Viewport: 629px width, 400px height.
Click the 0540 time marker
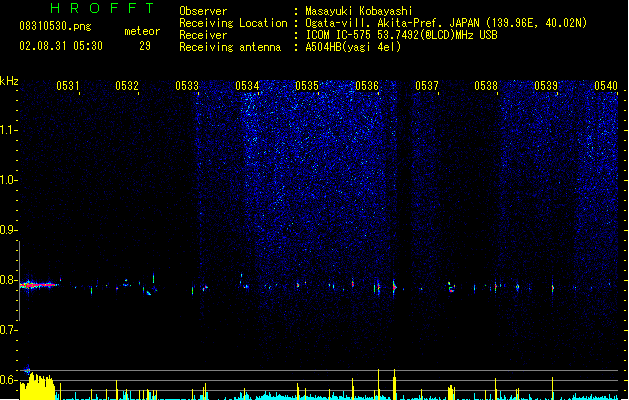point(606,86)
